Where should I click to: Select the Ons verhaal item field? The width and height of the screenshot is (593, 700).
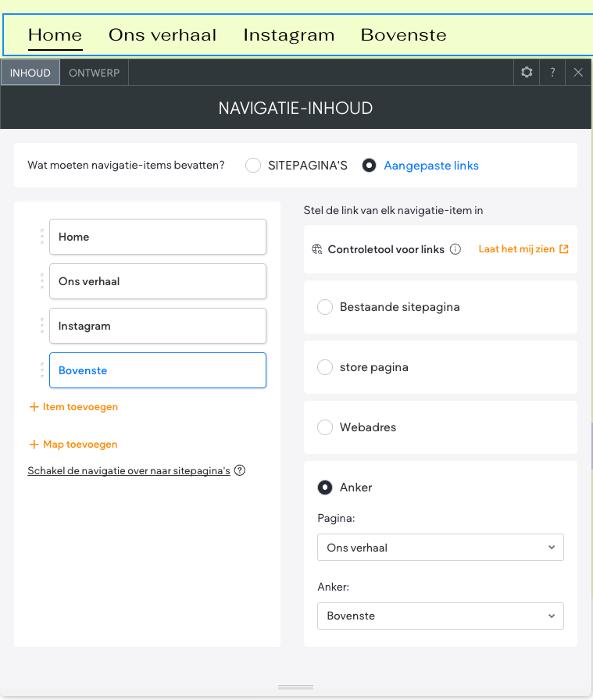click(157, 281)
